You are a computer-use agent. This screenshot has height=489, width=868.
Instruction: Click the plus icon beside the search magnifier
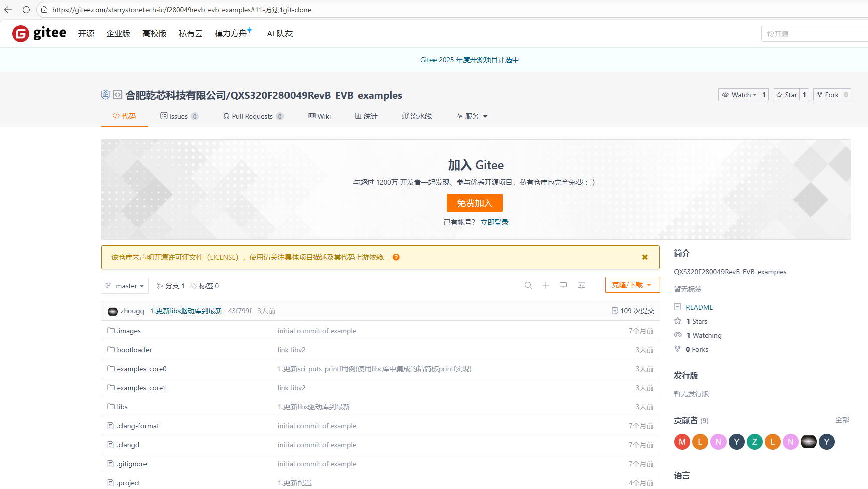(546, 285)
